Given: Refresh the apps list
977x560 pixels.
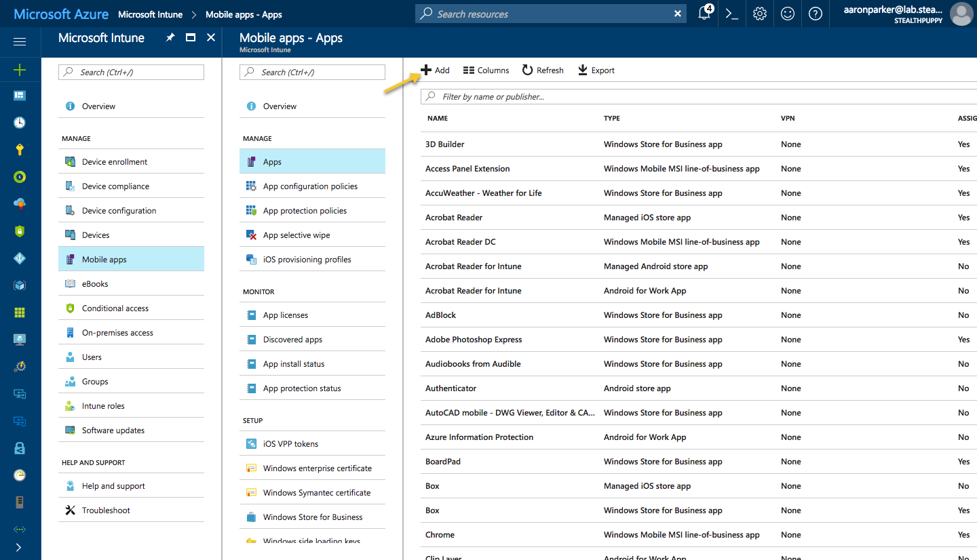Looking at the screenshot, I should pos(543,71).
